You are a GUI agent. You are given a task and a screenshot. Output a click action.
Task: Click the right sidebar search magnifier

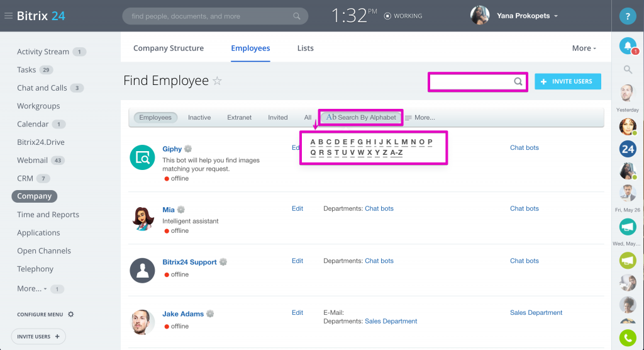[628, 69]
